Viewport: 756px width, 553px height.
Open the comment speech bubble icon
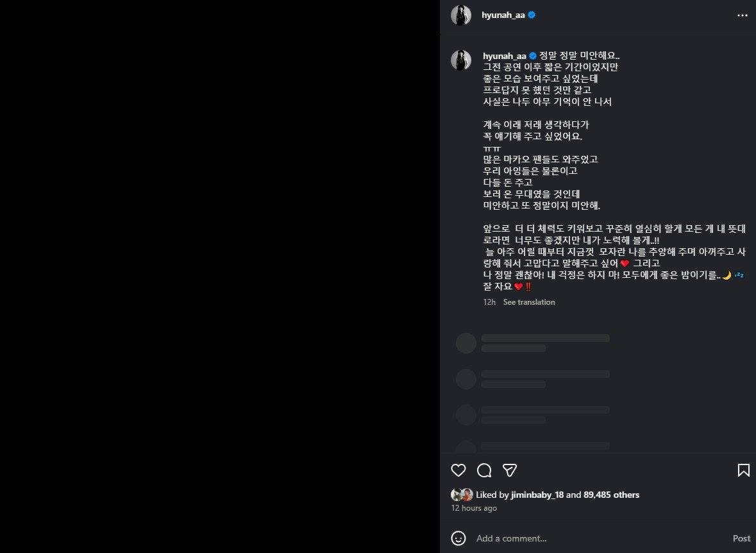tap(484, 470)
